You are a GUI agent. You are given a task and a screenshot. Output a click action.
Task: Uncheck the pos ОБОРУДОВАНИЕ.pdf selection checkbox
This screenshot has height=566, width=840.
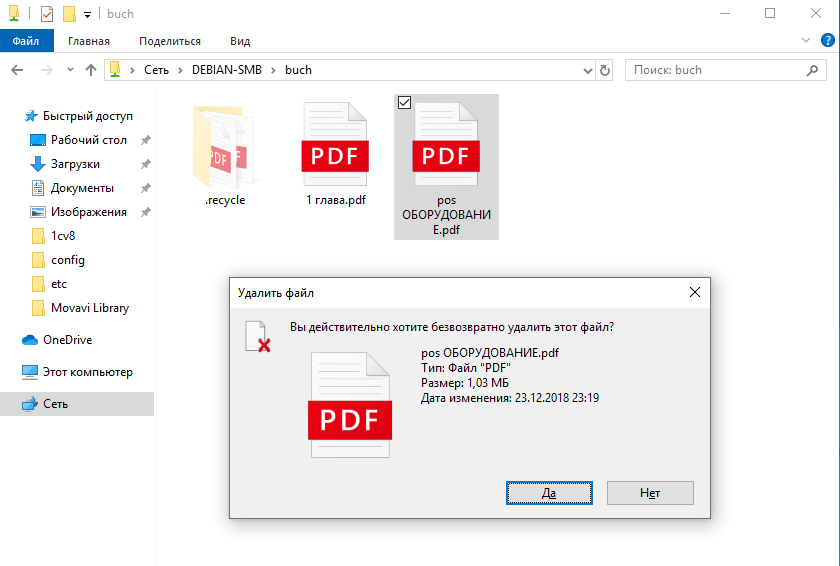pyautogui.click(x=404, y=102)
